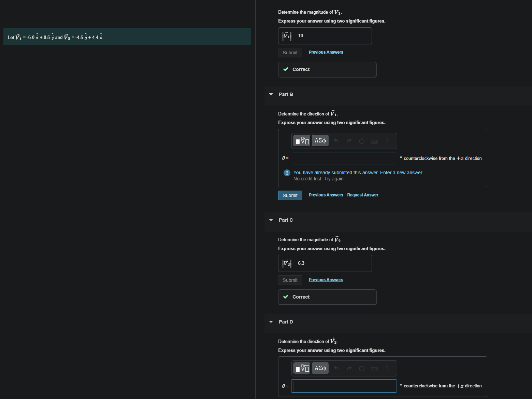Collapse the Part B section
This screenshot has height=399, width=532.
pyautogui.click(x=271, y=94)
